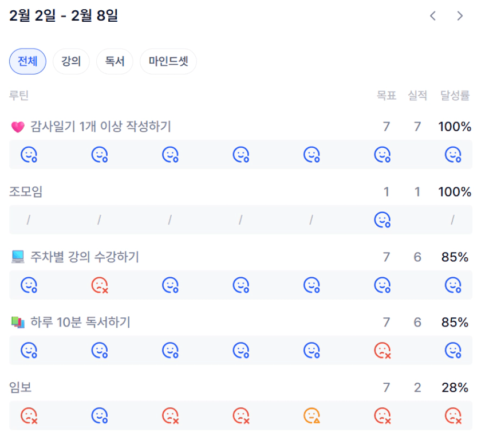Viewport: 485px width, 448px height.
Task: Click the 28% achievement rate for 임보
Action: [x=455, y=388]
